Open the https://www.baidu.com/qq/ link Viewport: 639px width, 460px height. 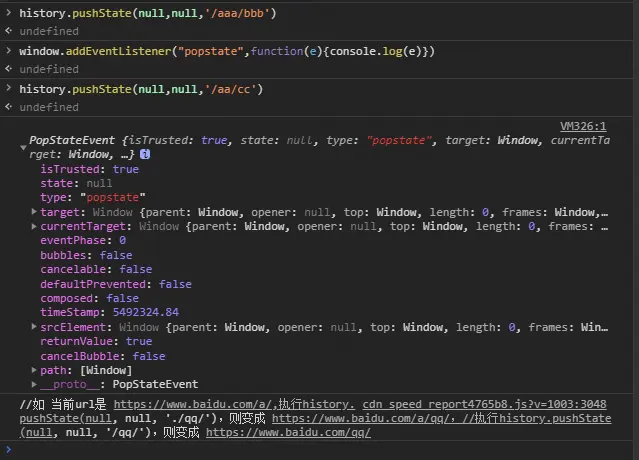(289, 432)
